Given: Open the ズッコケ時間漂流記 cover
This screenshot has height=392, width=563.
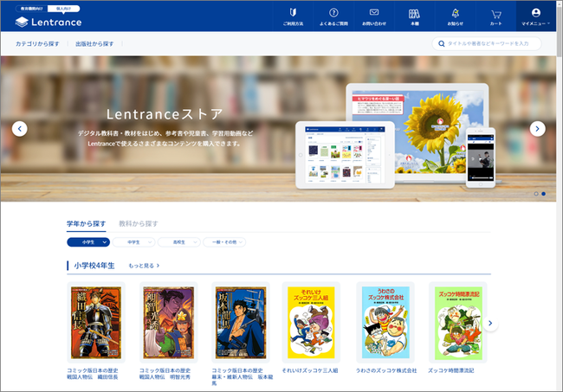Looking at the screenshot, I should point(458,323).
